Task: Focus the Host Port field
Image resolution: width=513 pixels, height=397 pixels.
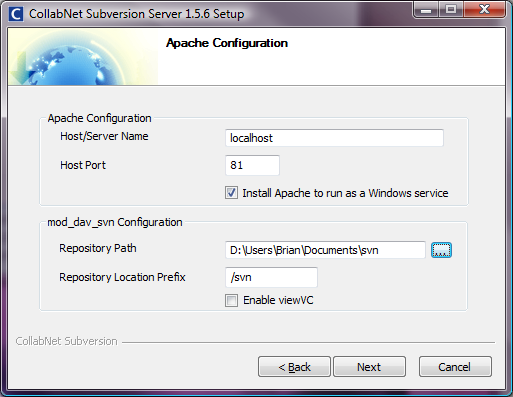Action: coord(252,165)
